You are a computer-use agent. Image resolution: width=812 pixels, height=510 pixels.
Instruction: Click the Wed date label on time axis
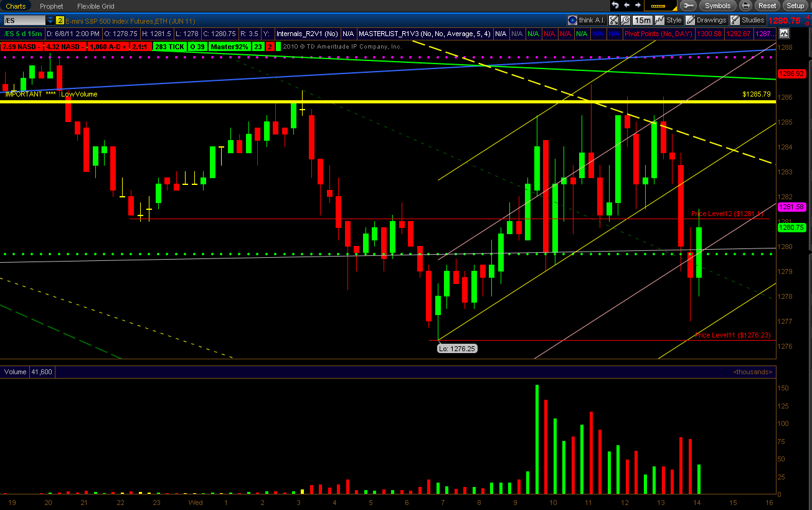coord(196,502)
